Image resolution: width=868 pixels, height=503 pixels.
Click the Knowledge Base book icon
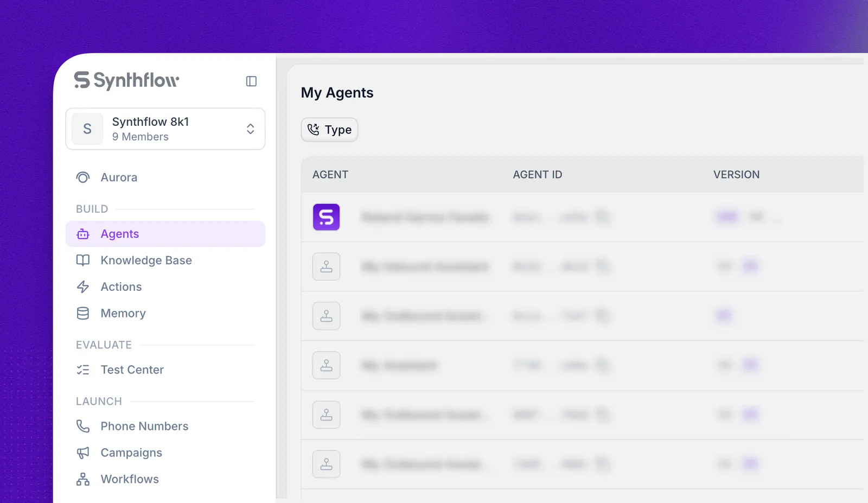click(x=83, y=260)
